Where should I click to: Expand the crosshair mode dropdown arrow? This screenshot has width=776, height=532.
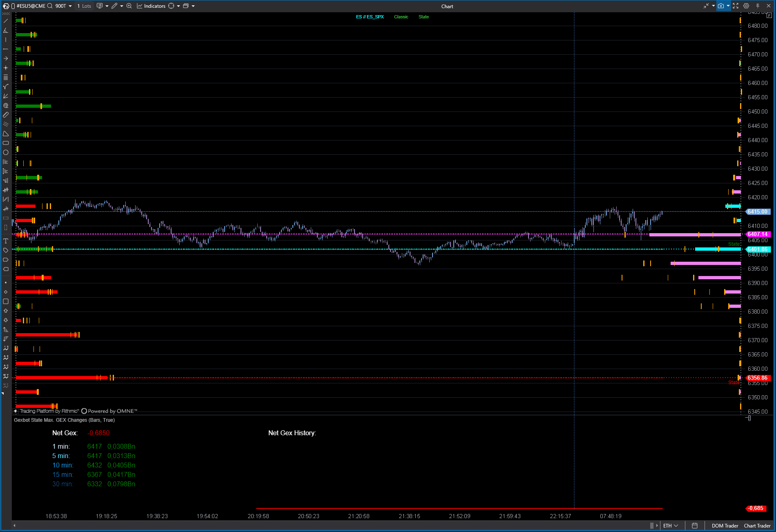pyautogui.click(x=178, y=6)
